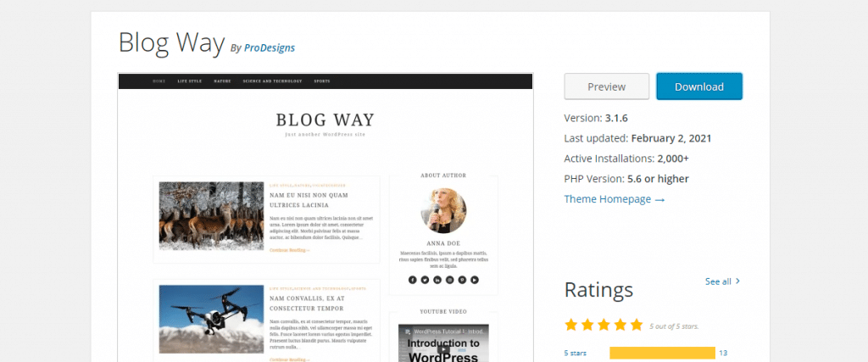Image resolution: width=868 pixels, height=362 pixels.
Task: Click the Preview button
Action: [607, 86]
